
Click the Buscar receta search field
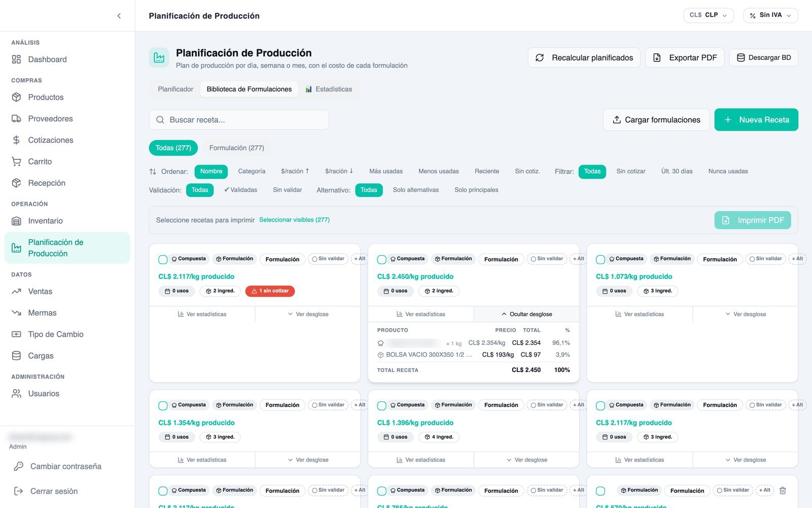(x=239, y=120)
